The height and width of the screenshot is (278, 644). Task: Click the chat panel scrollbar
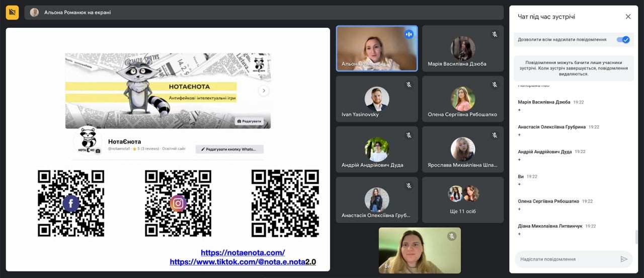pos(636,237)
